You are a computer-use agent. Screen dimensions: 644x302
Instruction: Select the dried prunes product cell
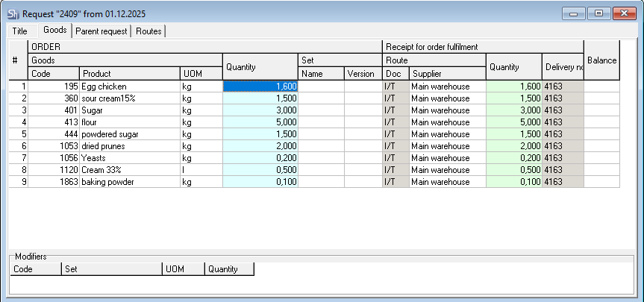click(x=129, y=146)
